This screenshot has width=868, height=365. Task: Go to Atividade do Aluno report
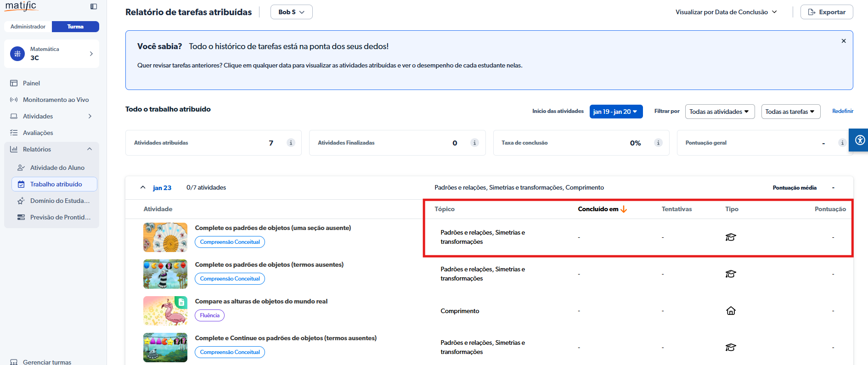(x=57, y=168)
